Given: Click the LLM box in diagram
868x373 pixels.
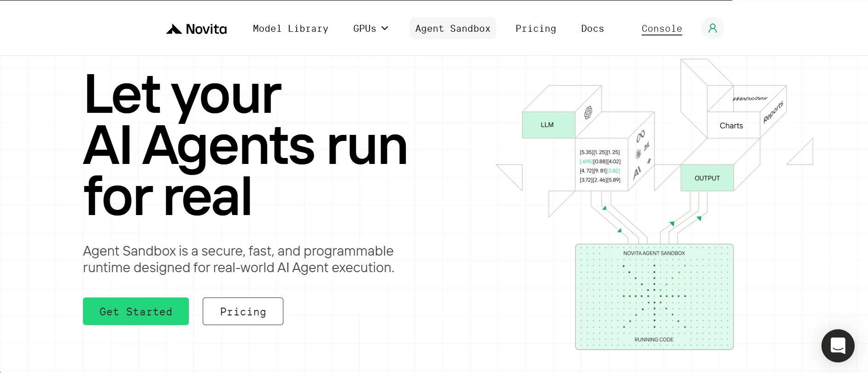Looking at the screenshot, I should click(x=548, y=125).
